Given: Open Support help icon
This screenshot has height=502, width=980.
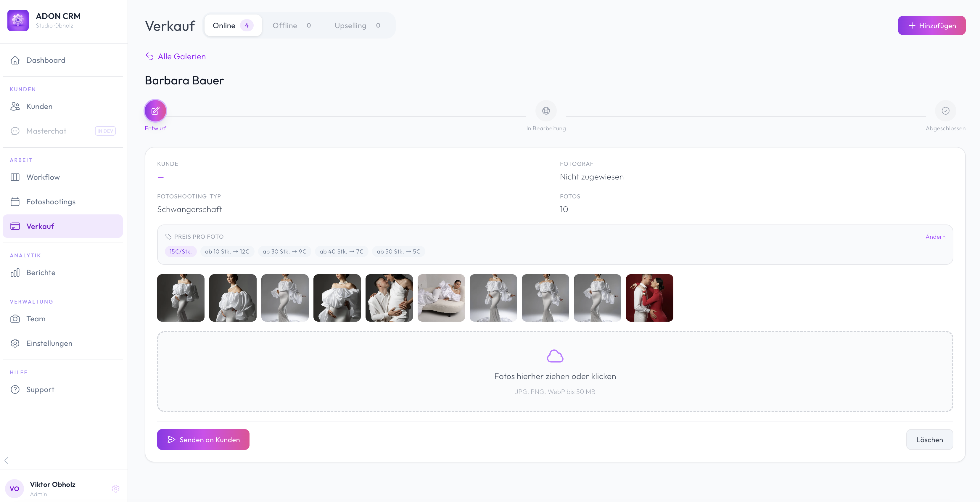Looking at the screenshot, I should (x=15, y=389).
